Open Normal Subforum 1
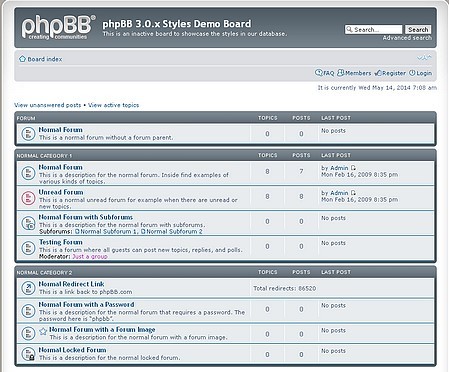This screenshot has width=449, height=372. click(x=108, y=232)
